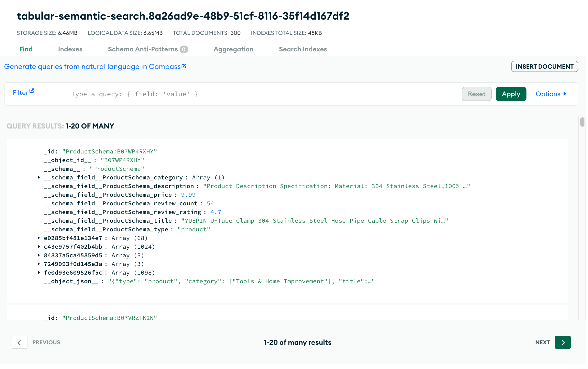The height and width of the screenshot is (369, 588).
Task: Click the Array (1024) value text
Action: point(133,247)
